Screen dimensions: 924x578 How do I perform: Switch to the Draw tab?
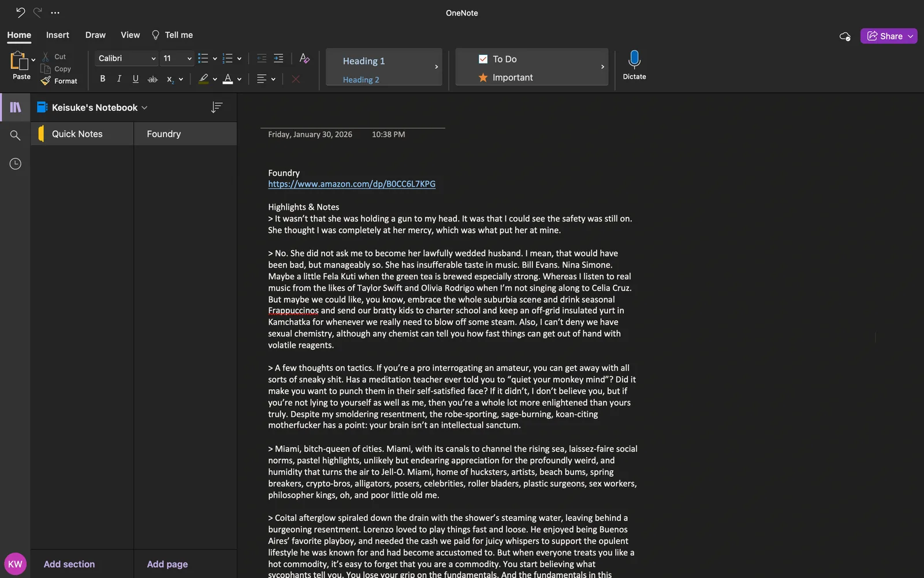coord(95,35)
